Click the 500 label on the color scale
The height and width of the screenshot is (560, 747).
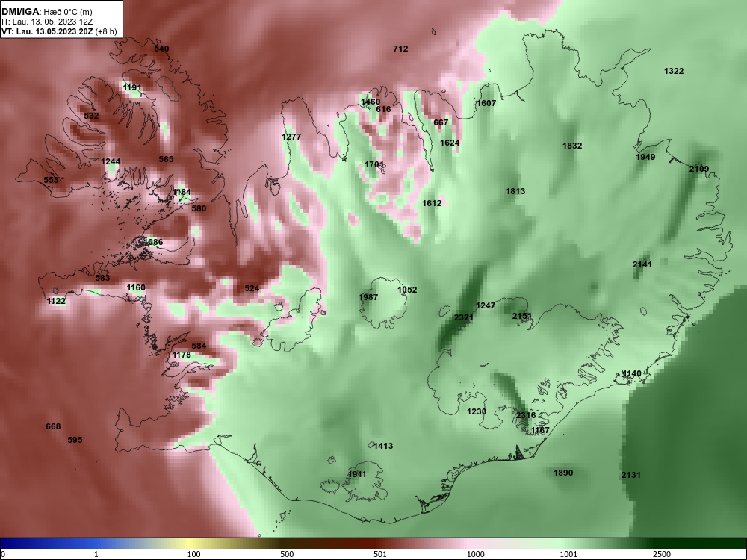tap(287, 554)
